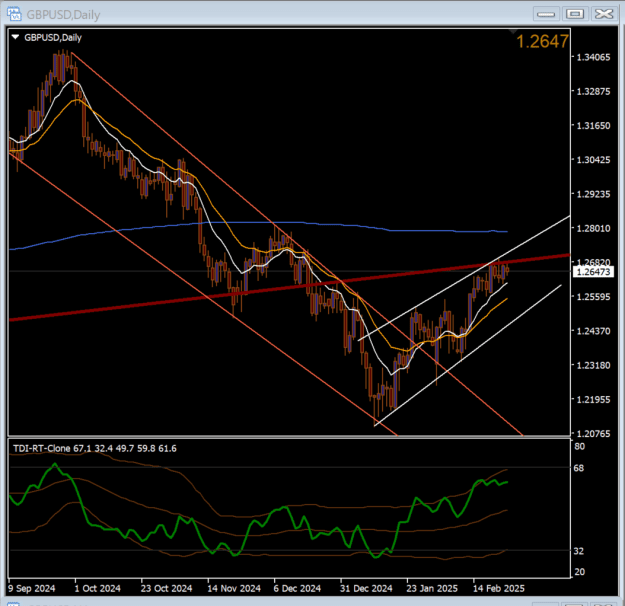625x606 pixels.
Task: Click the 1.21955 price axis label
Action: point(594,399)
